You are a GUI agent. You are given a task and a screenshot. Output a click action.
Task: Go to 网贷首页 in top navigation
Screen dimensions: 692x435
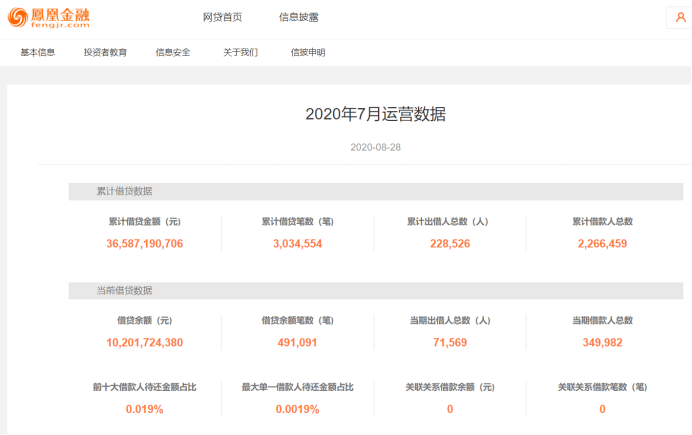(x=222, y=18)
